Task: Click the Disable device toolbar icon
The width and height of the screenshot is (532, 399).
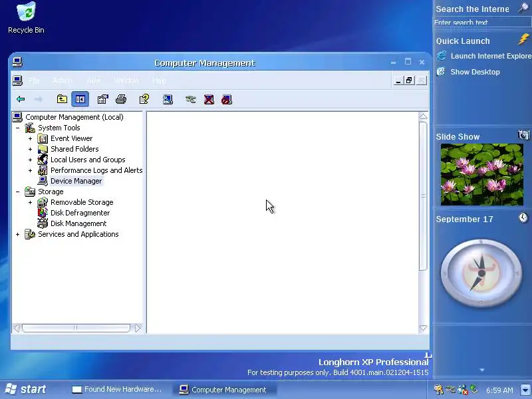Action: (x=227, y=99)
